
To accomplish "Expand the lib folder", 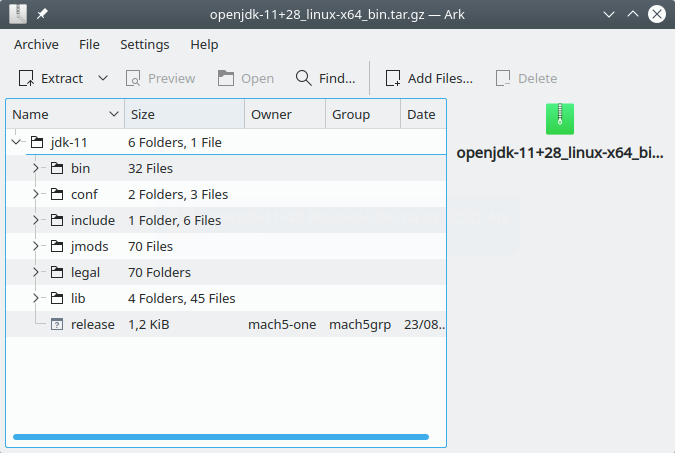I will pyautogui.click(x=36, y=298).
